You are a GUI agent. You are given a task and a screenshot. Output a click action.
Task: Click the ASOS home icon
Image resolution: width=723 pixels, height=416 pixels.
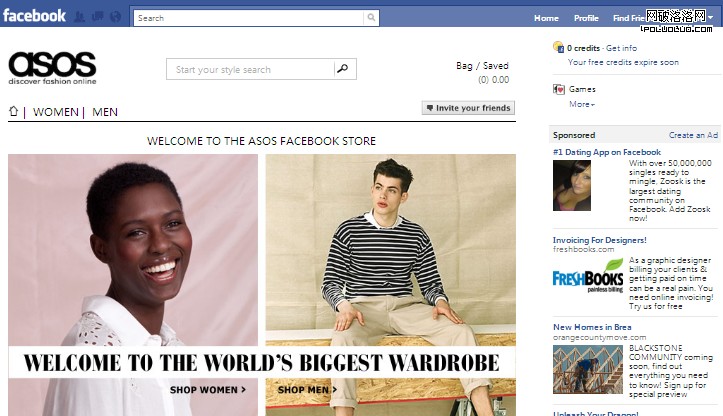(x=14, y=112)
